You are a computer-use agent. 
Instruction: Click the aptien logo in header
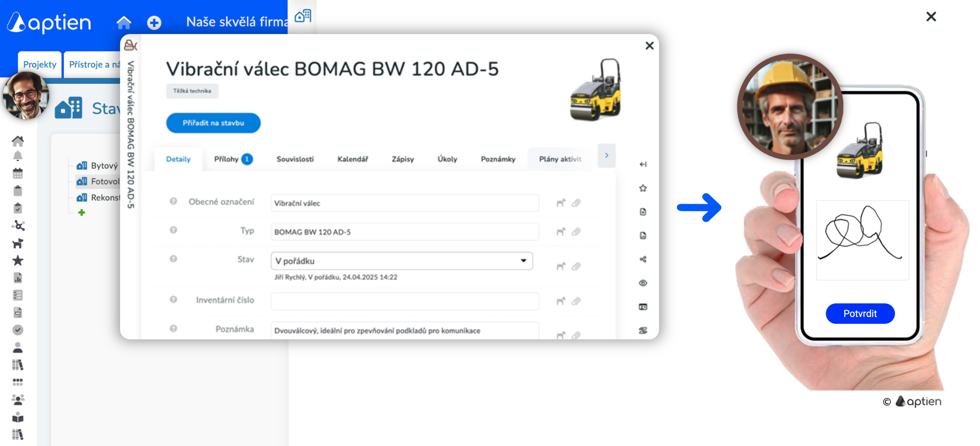point(49,22)
